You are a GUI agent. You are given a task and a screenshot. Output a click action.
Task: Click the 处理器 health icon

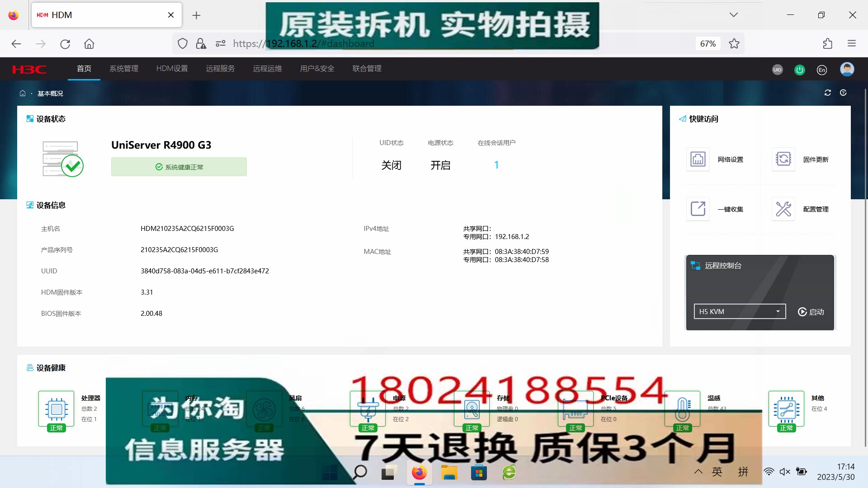[57, 409]
